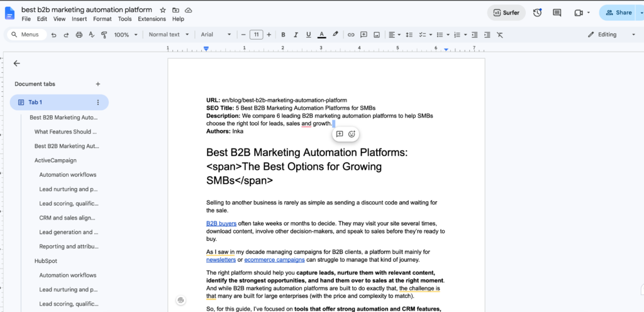The image size is (644, 312).
Task: Search the Menus box
Action: (x=25, y=35)
